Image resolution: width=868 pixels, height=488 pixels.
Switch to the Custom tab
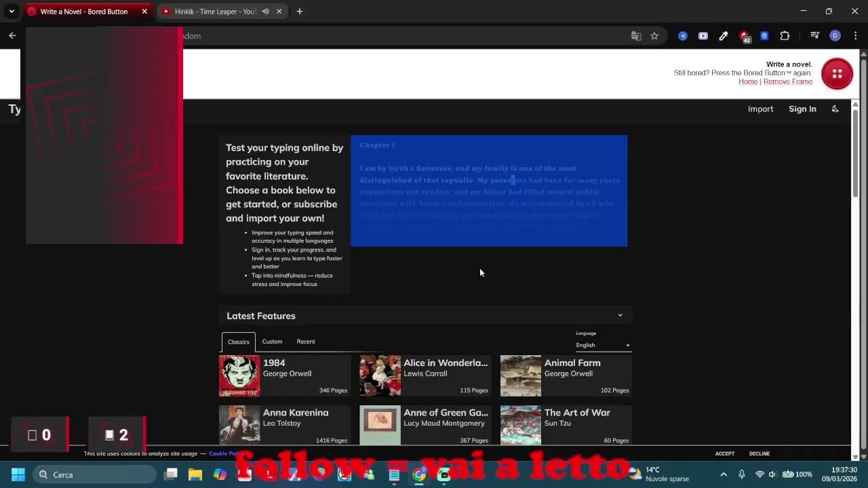[272, 342]
